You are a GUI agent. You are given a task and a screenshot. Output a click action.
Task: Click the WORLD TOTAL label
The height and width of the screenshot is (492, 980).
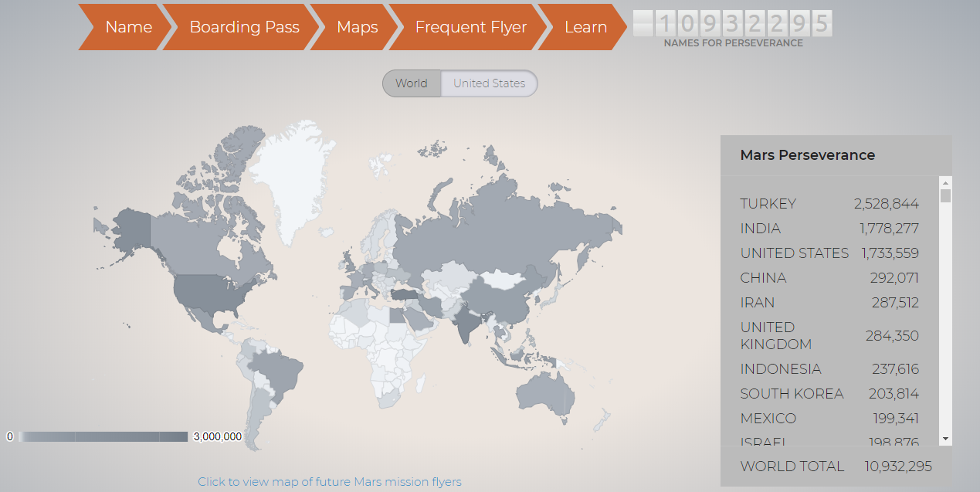[x=792, y=467]
